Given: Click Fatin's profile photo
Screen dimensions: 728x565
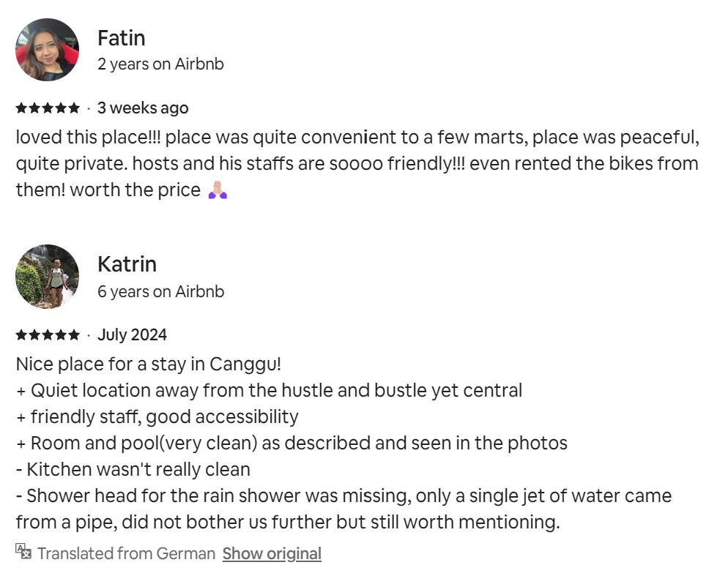Looking at the screenshot, I should pyautogui.click(x=47, y=50).
